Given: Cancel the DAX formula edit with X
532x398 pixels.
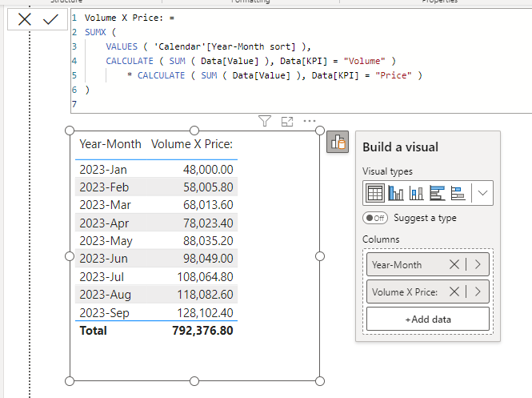Looking at the screenshot, I should pos(25,19).
